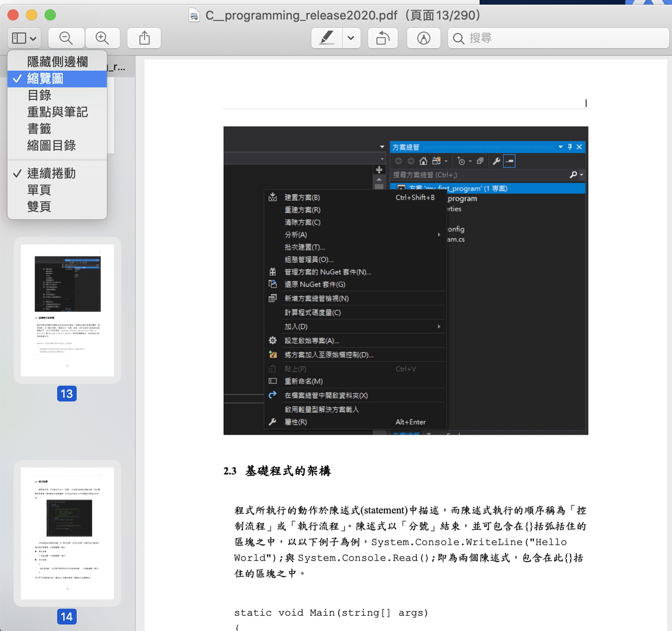Click the sidebar view icon
Viewport: 672px width, 631px height.
point(19,38)
